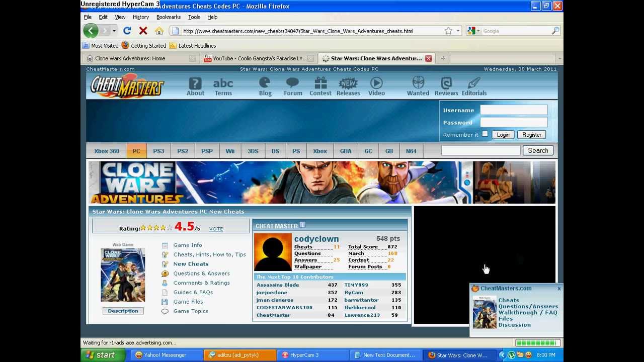Open the History menu
This screenshot has height=362, width=644.
[x=140, y=17]
